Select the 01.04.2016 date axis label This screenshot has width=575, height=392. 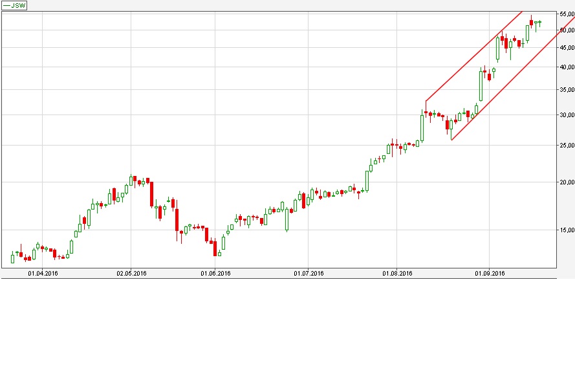click(43, 274)
